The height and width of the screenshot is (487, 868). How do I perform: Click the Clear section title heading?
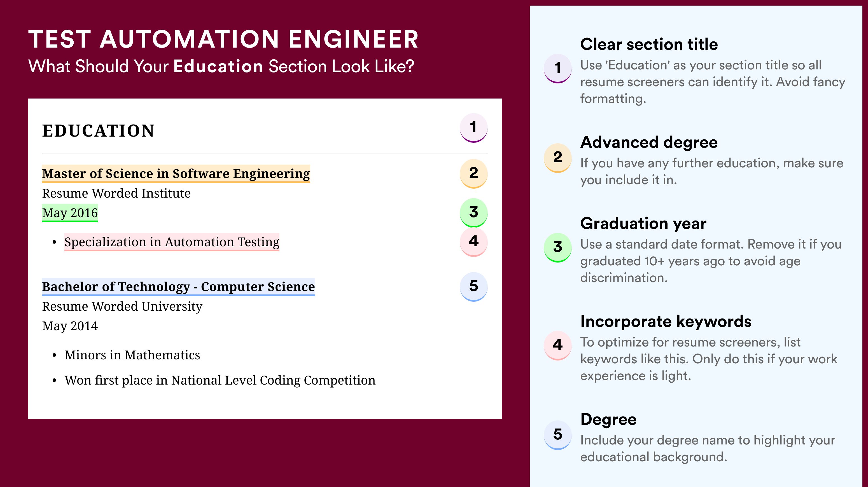coord(649,44)
